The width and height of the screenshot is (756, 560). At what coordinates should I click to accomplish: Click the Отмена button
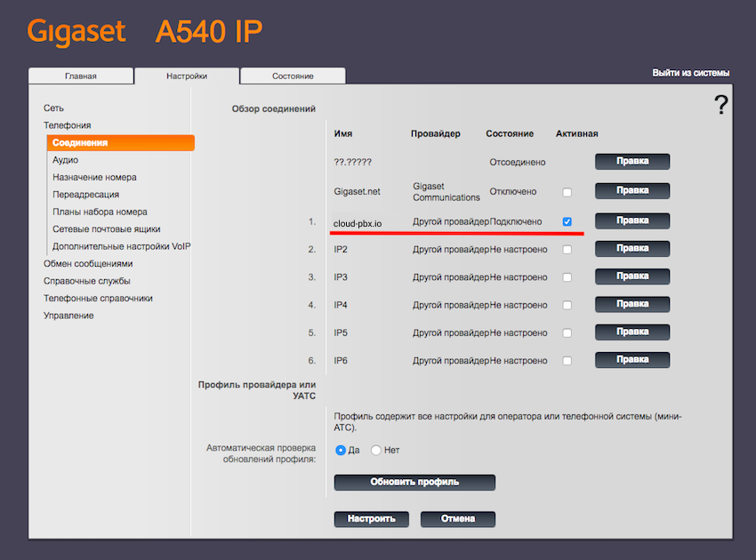(457, 519)
